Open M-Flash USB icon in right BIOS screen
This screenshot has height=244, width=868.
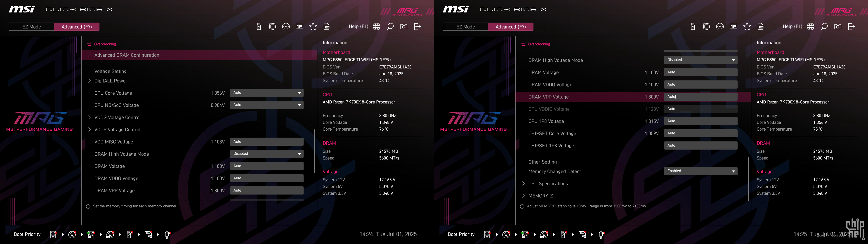[x=692, y=27]
